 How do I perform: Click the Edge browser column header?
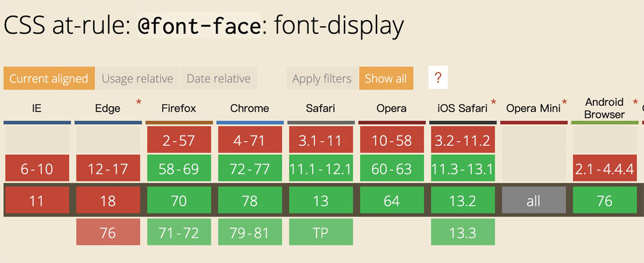108,109
